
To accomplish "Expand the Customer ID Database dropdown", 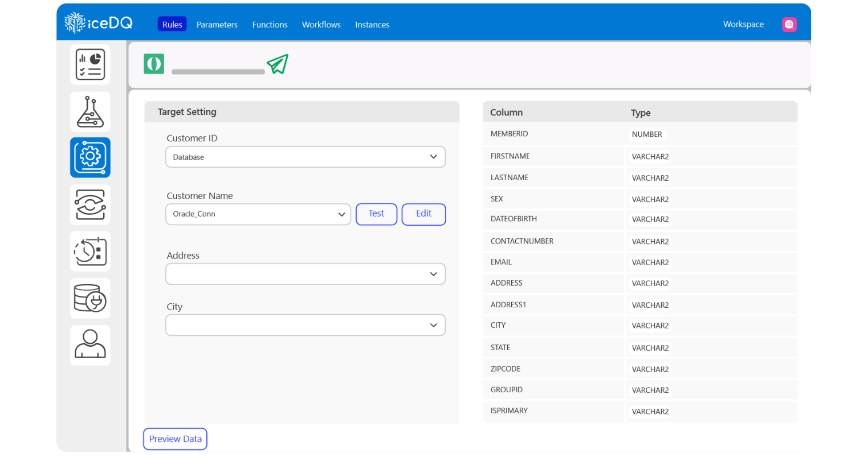I will (x=305, y=157).
